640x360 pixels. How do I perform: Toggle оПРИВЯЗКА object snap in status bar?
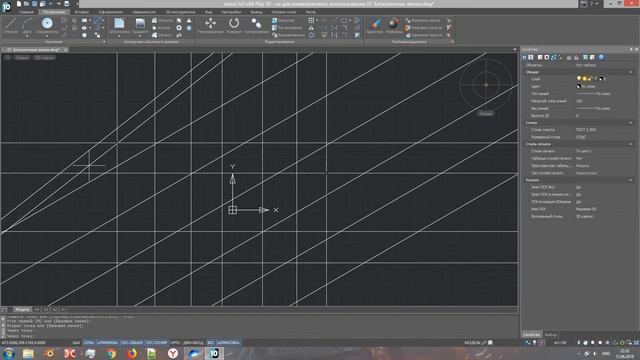(108, 343)
